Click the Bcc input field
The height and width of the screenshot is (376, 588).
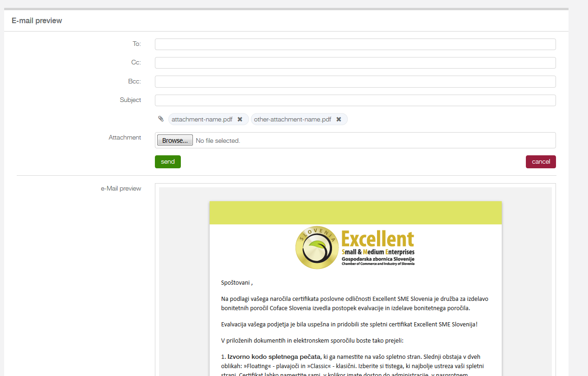pos(355,82)
